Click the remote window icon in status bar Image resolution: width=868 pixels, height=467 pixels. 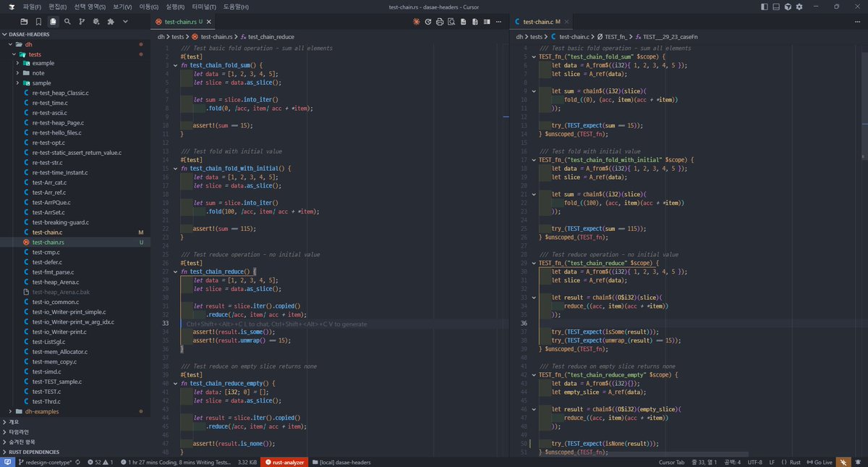point(7,462)
